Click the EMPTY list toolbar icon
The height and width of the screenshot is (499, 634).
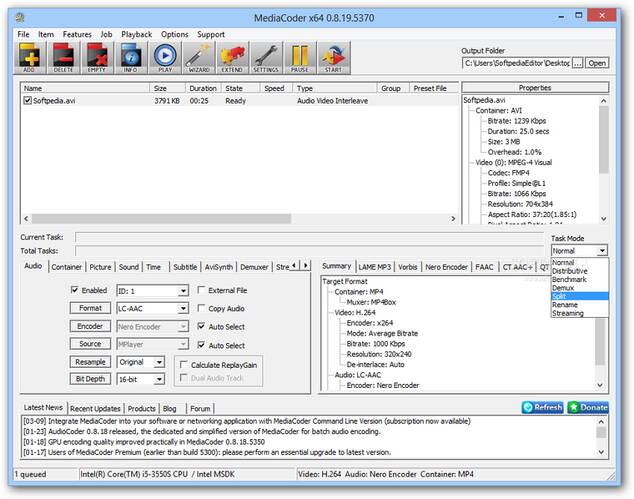click(x=97, y=57)
